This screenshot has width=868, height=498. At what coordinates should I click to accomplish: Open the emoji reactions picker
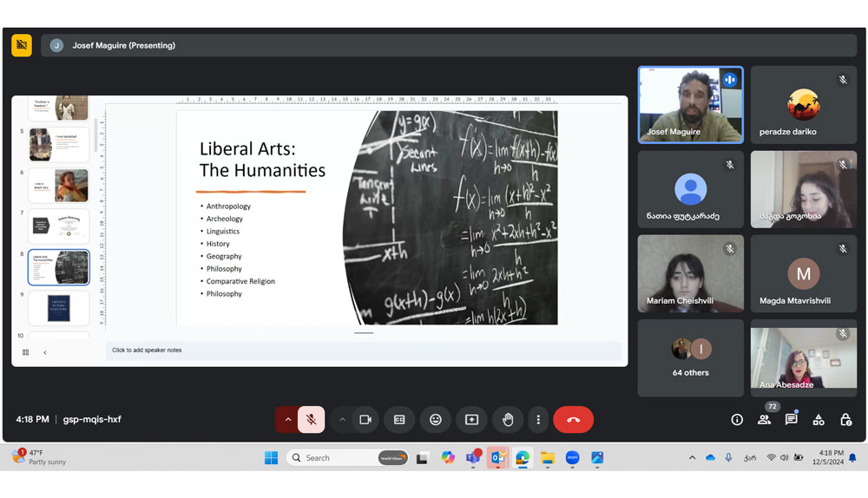coord(436,420)
